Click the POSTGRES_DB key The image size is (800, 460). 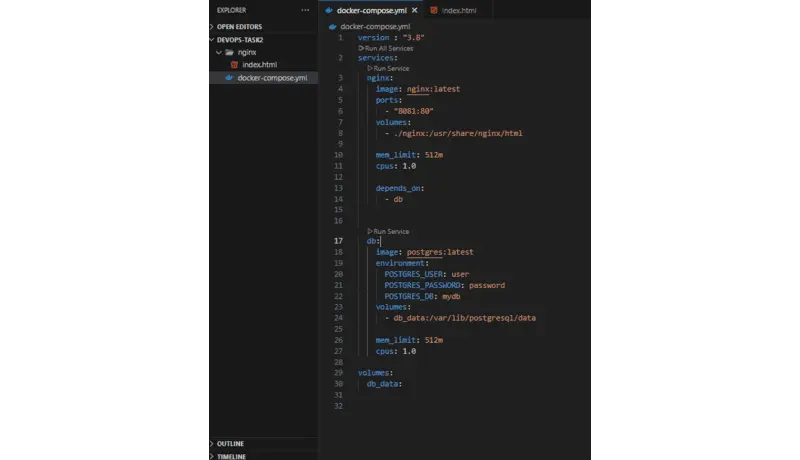(x=409, y=296)
